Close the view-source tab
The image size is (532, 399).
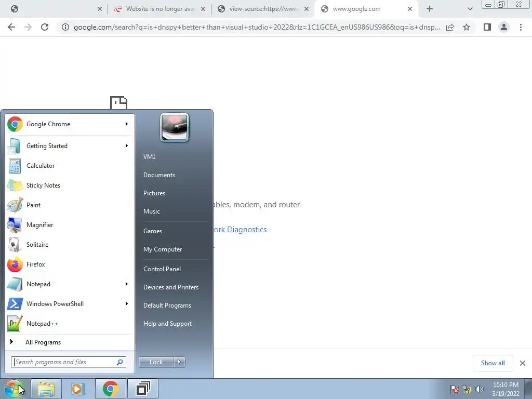click(307, 9)
